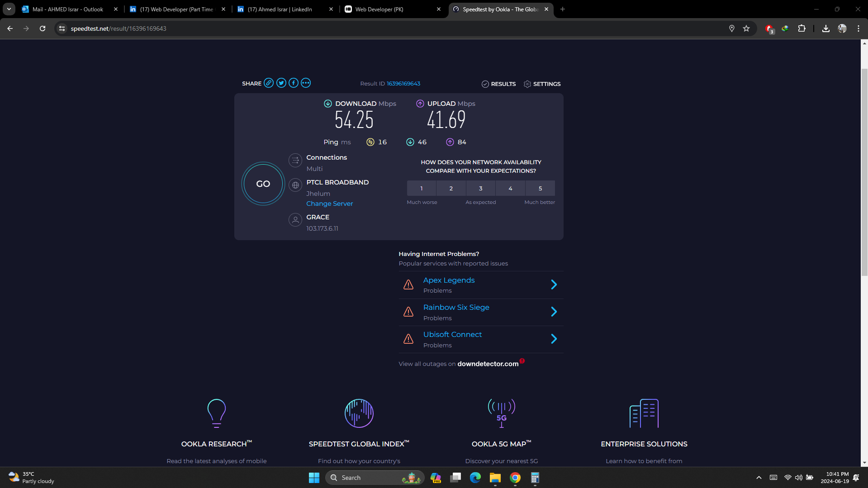Bookmark this page with star icon
868x488 pixels.
[746, 28]
